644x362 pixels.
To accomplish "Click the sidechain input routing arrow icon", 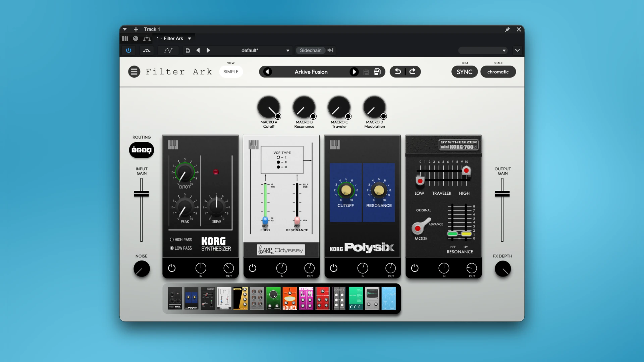I will pyautogui.click(x=330, y=50).
